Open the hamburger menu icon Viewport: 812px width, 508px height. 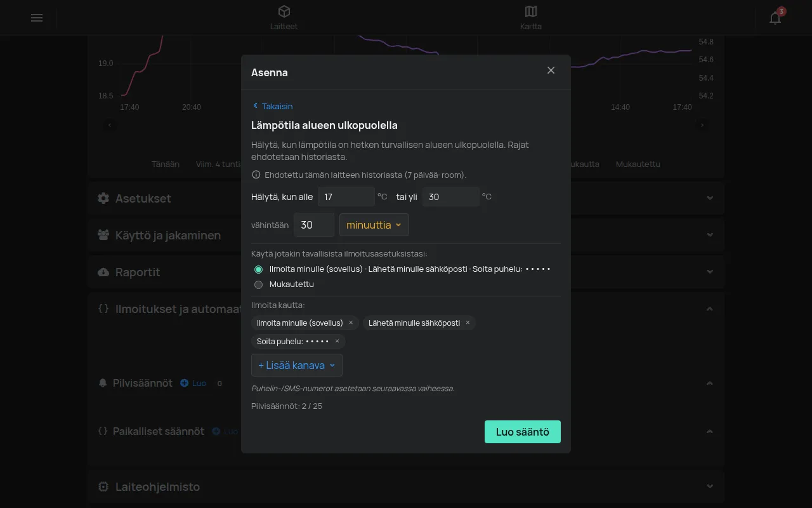[x=37, y=18]
